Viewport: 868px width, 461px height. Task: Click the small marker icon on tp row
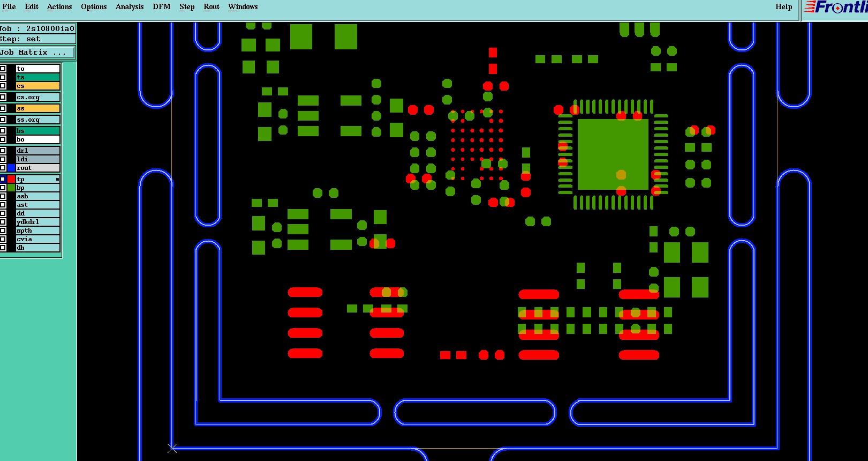click(x=57, y=179)
